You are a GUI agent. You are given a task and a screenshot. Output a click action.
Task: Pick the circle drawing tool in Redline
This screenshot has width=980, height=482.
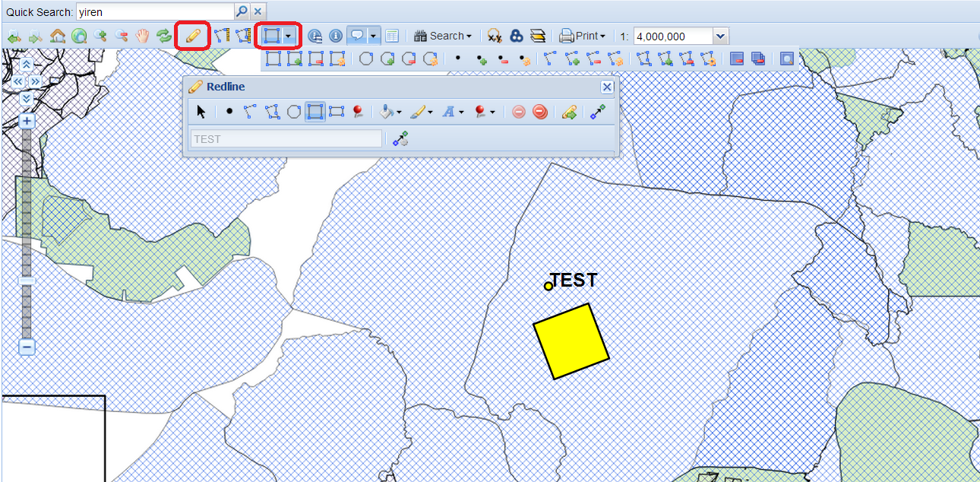pyautogui.click(x=294, y=112)
